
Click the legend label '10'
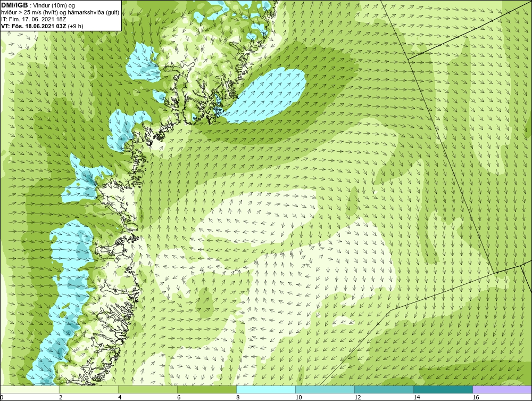pyautogui.click(x=298, y=397)
